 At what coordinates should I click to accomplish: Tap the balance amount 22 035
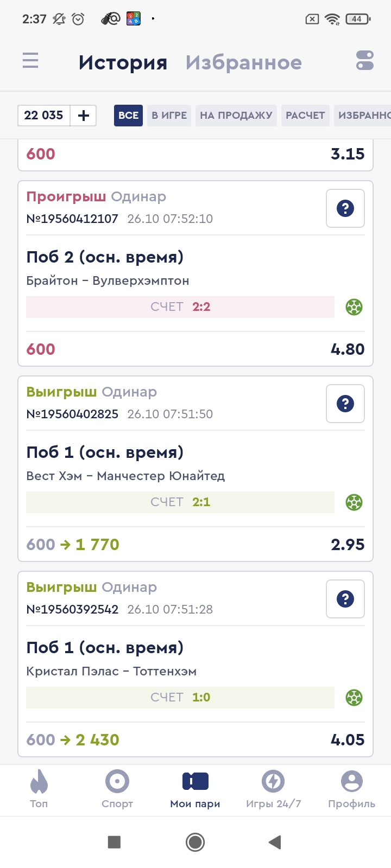44,116
